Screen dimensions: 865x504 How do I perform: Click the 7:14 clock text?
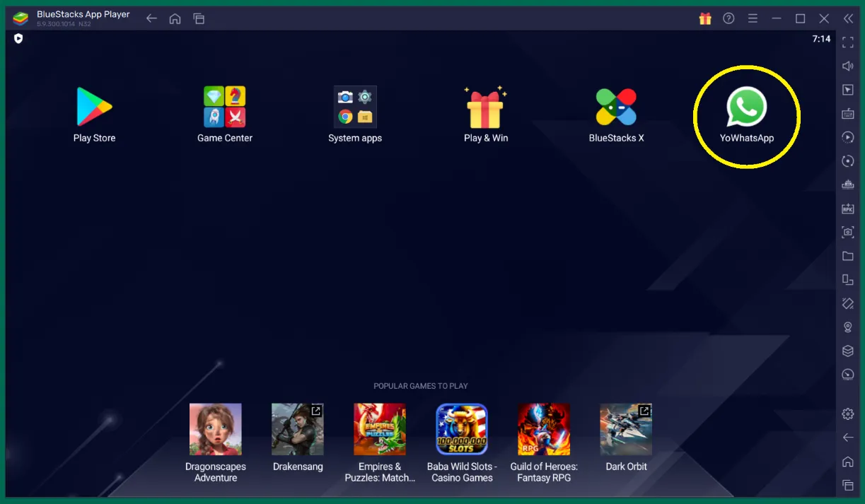pos(821,39)
